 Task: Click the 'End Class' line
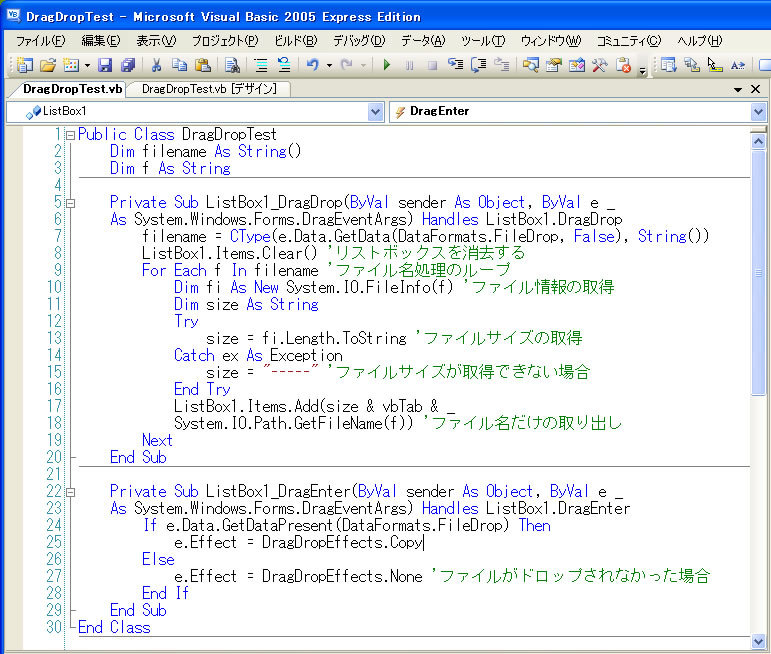(x=114, y=627)
